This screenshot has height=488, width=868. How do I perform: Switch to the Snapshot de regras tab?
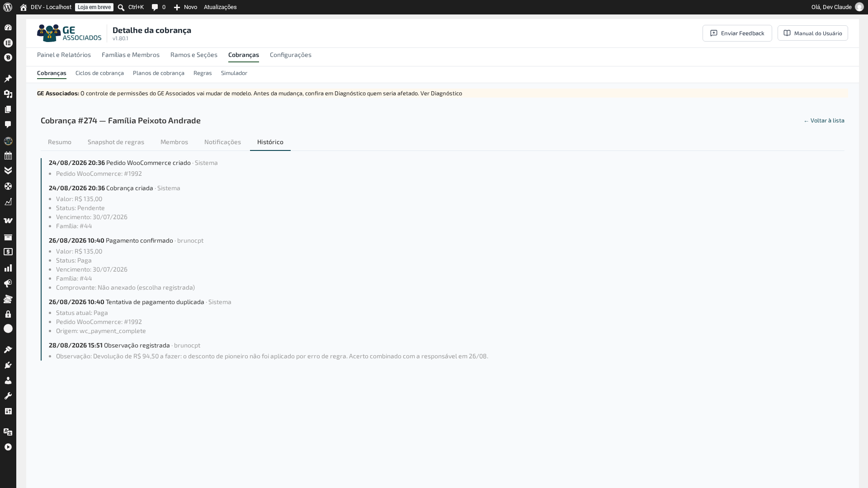[x=116, y=142]
